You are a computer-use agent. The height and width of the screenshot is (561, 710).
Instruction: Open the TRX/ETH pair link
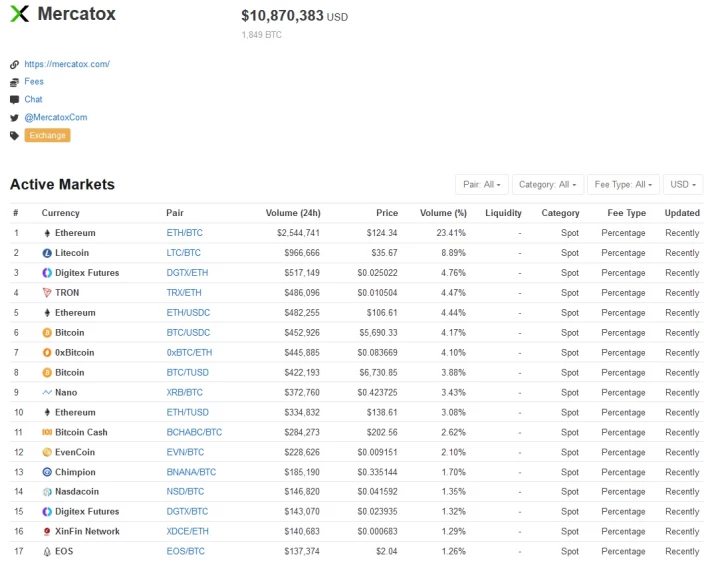184,293
